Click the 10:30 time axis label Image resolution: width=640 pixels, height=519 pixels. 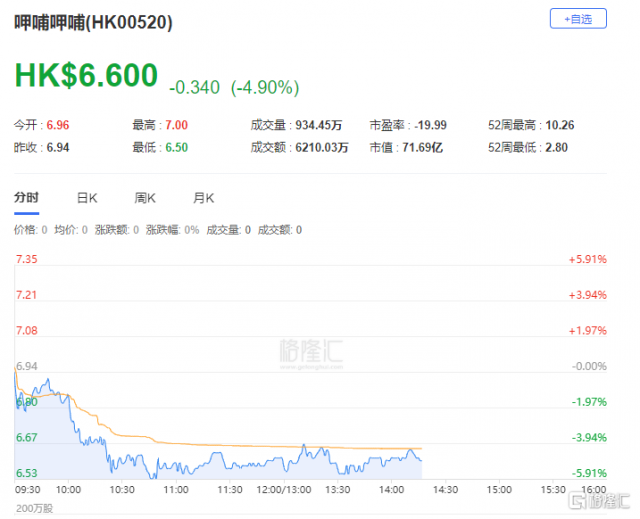[122, 489]
